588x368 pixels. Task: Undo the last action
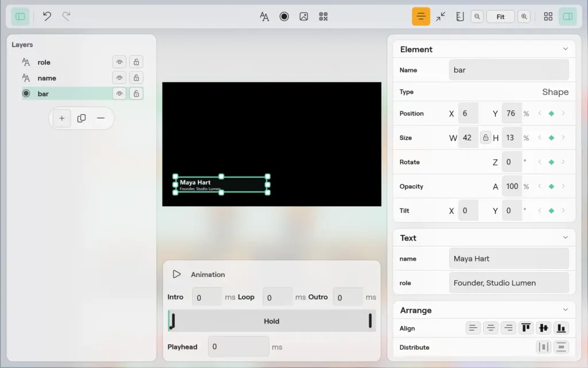point(47,17)
